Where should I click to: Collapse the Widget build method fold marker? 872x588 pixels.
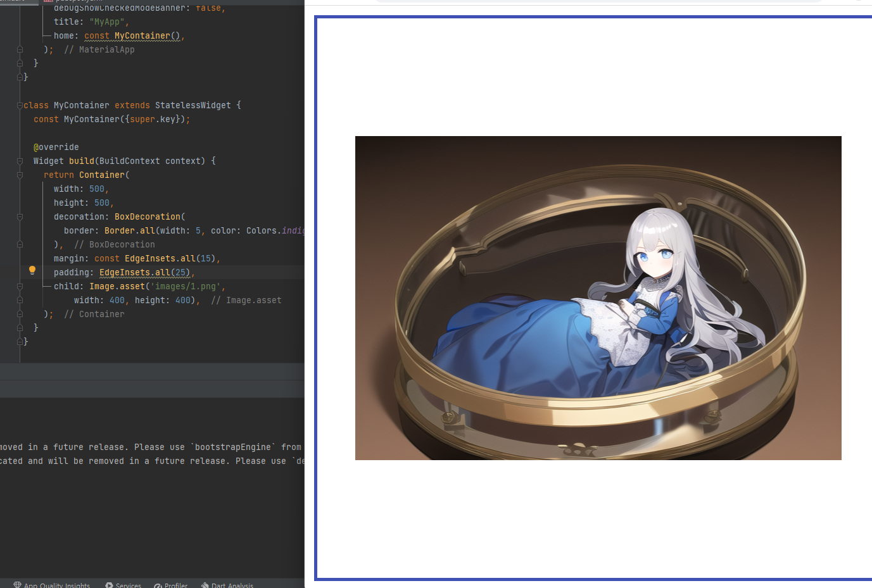20,161
